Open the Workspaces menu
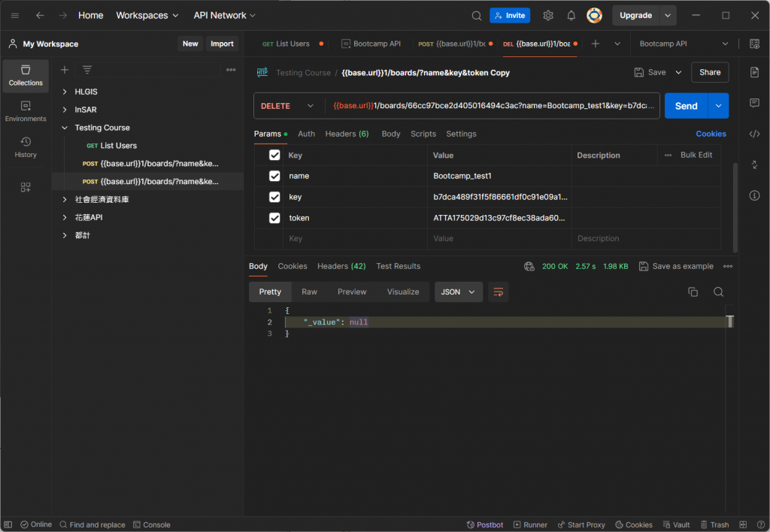 [x=147, y=16]
